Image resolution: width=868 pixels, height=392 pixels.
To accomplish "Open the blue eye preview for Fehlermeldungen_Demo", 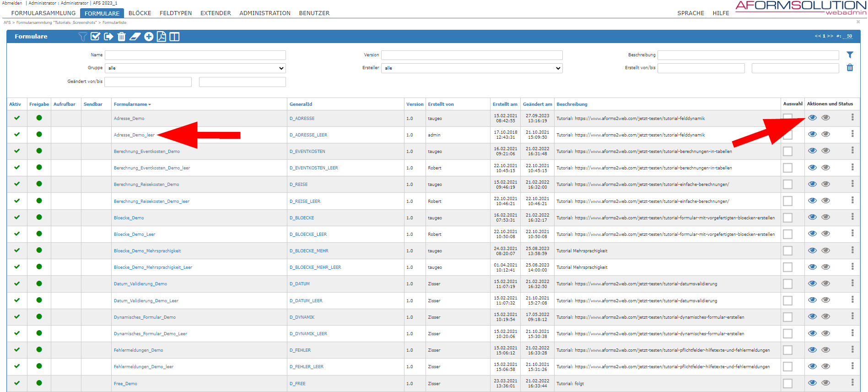I will 812,350.
